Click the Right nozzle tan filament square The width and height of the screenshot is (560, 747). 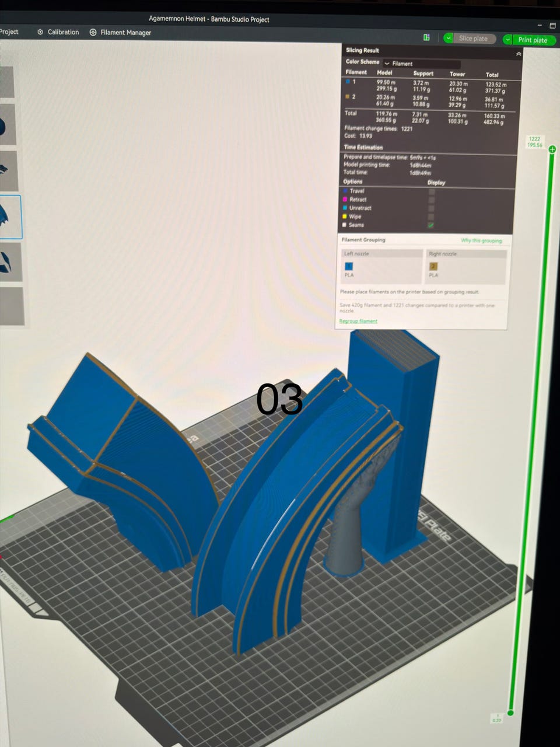(x=433, y=267)
